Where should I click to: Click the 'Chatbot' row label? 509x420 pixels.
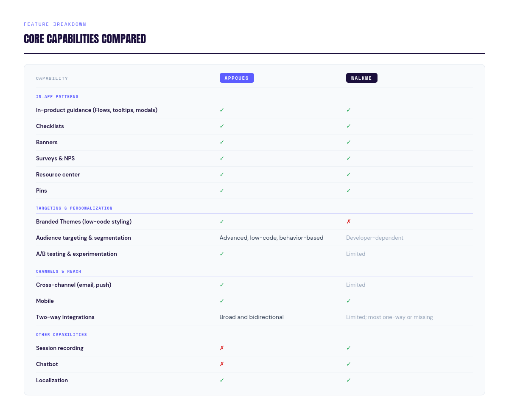coord(47,364)
